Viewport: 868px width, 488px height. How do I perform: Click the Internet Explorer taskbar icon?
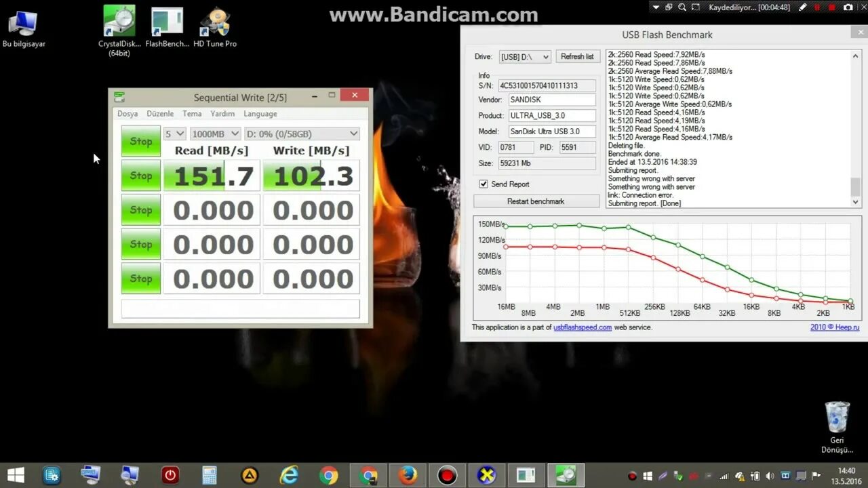[290, 475]
